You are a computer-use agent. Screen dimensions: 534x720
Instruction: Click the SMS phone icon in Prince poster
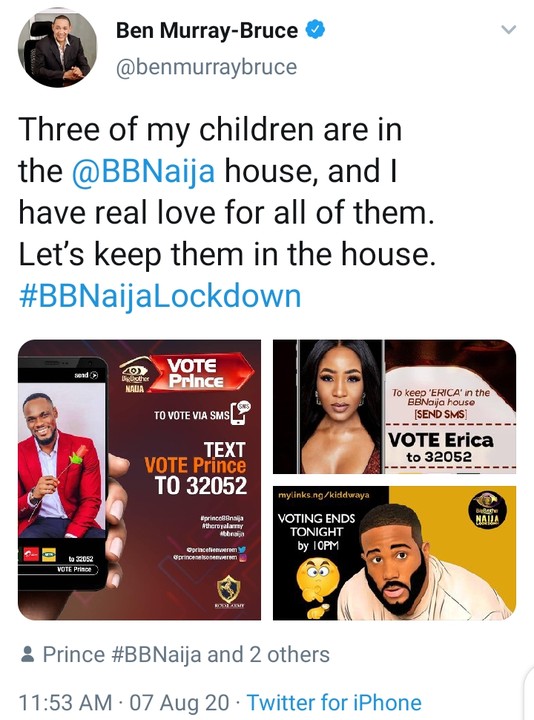click(x=240, y=413)
